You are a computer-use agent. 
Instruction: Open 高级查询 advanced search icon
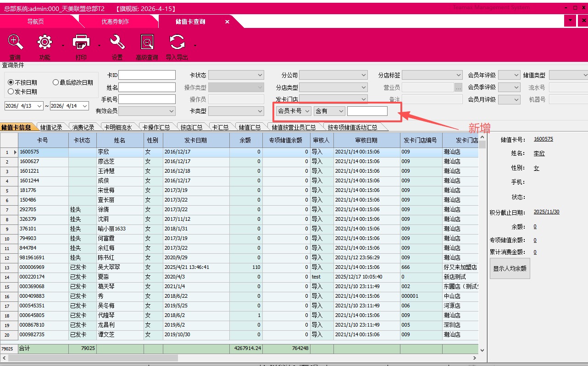click(x=147, y=43)
